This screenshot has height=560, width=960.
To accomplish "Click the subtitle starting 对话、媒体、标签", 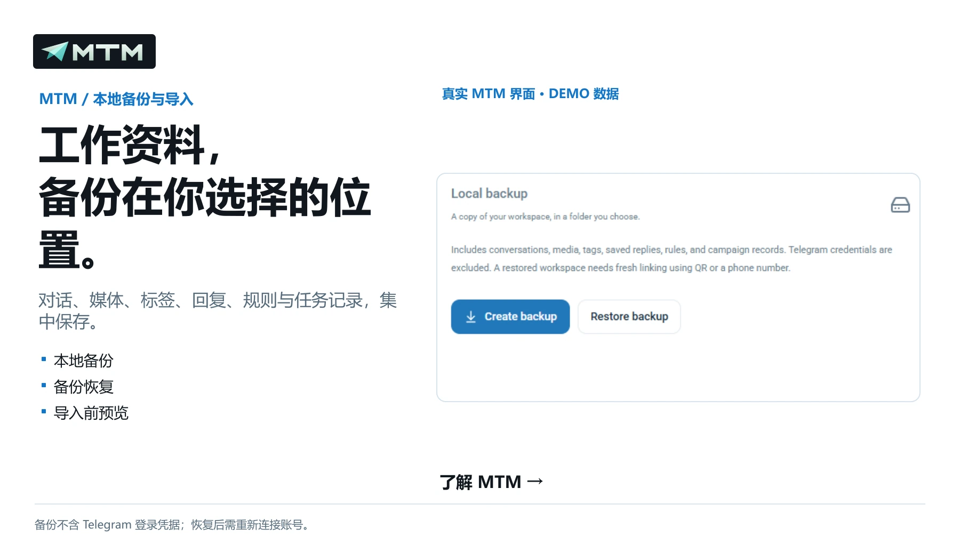I will pyautogui.click(x=218, y=311).
